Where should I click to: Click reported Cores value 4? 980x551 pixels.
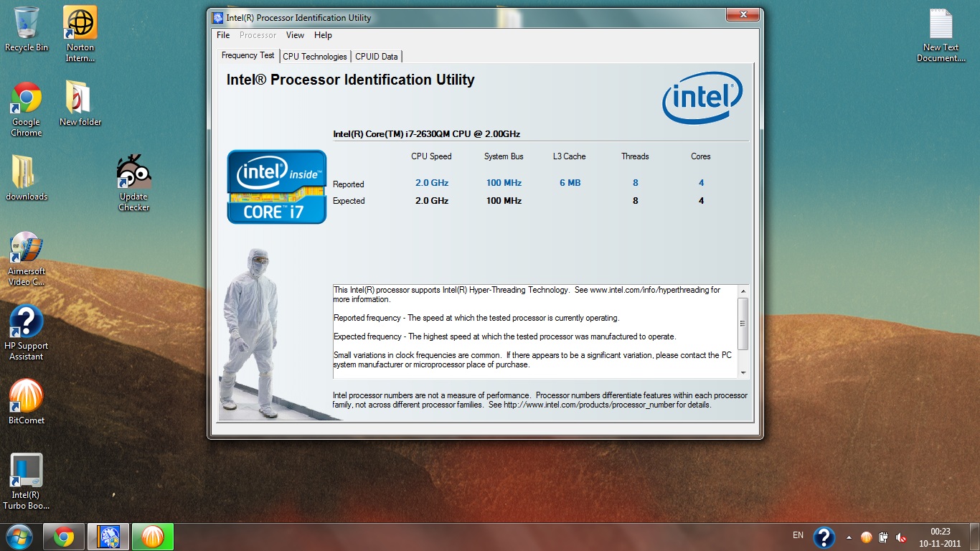coord(702,183)
